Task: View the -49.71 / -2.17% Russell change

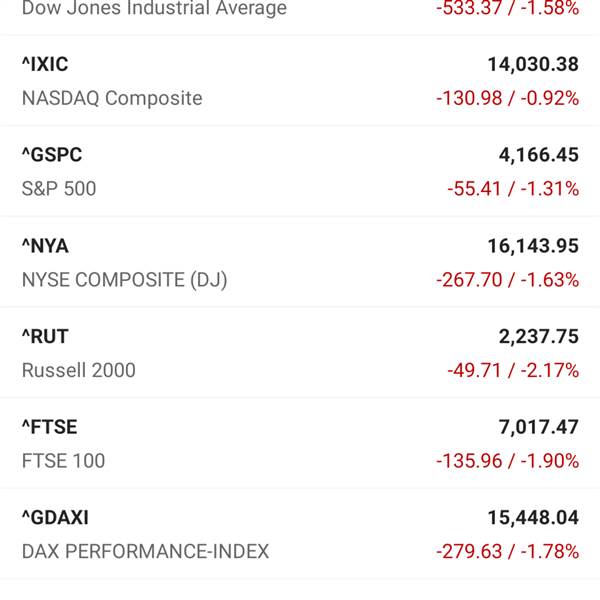Action: [x=513, y=370]
